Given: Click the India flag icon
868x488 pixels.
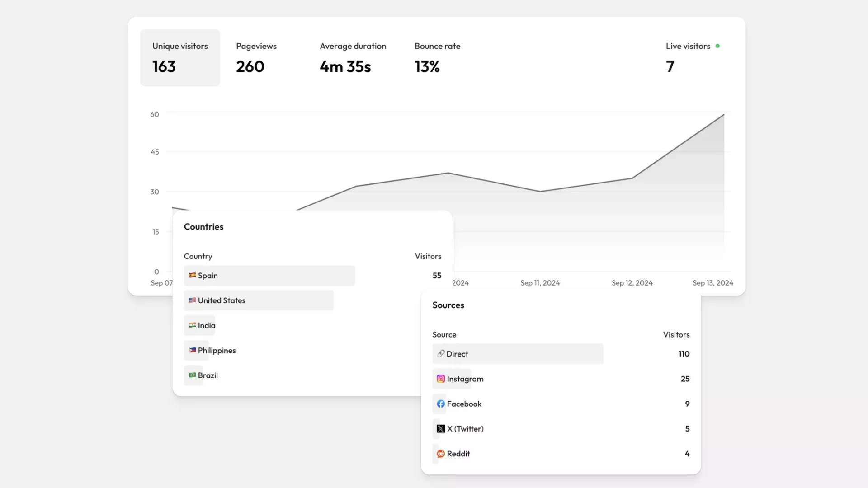Looking at the screenshot, I should 192,325.
